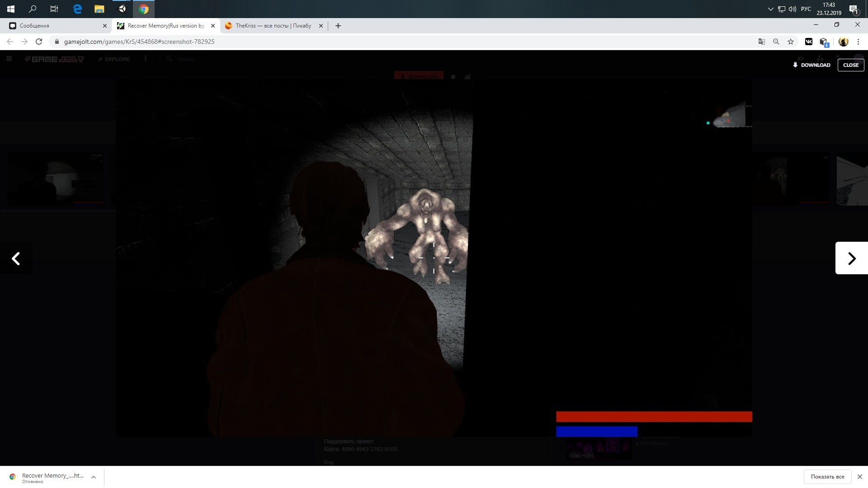Click the search icon in GameJolt navbar
This screenshot has height=488, width=868.
pyautogui.click(x=170, y=59)
